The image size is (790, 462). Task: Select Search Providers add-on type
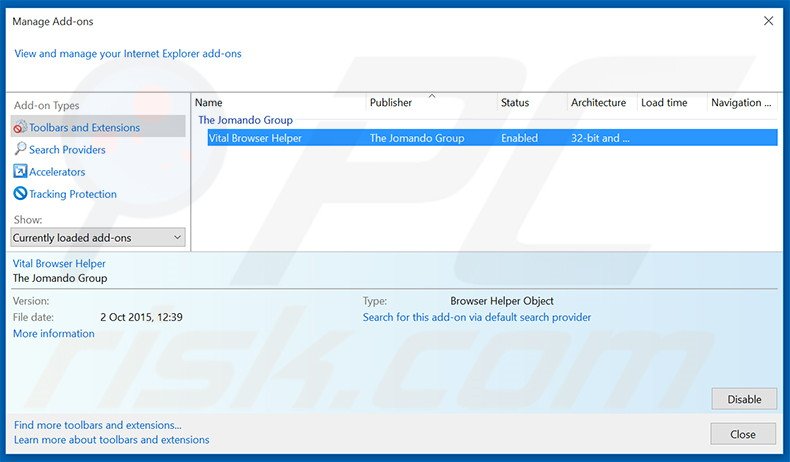coord(67,150)
